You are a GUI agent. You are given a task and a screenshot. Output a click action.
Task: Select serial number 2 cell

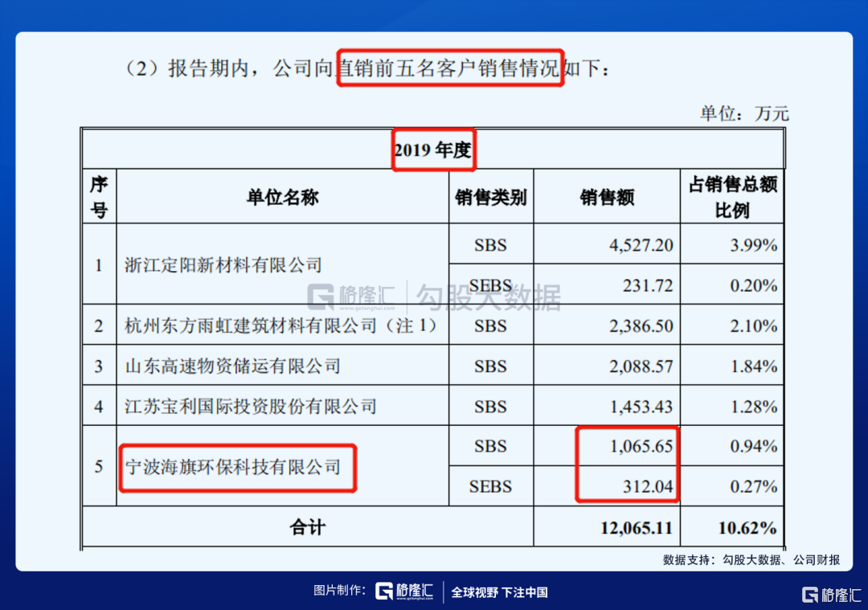click(99, 325)
